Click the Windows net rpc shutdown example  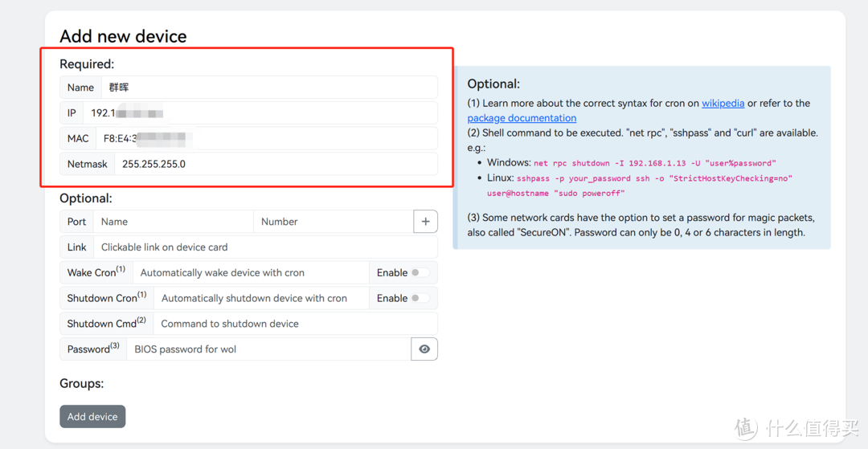coord(655,163)
